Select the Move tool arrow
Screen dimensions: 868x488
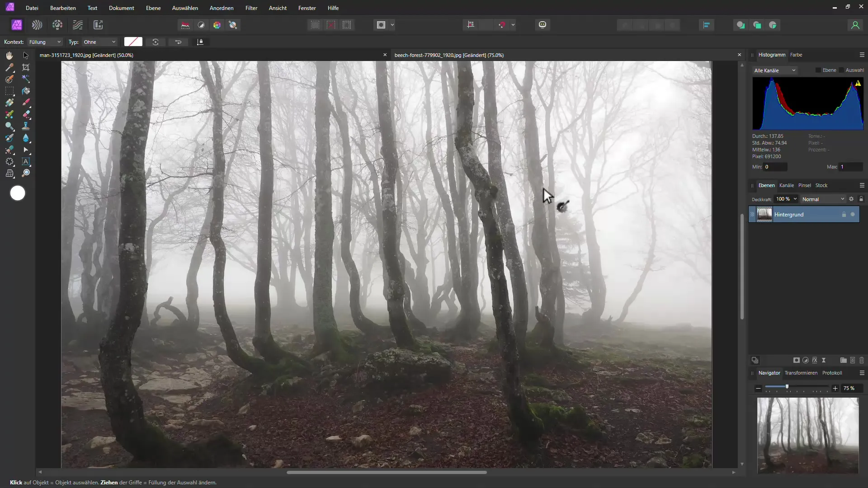click(x=26, y=56)
